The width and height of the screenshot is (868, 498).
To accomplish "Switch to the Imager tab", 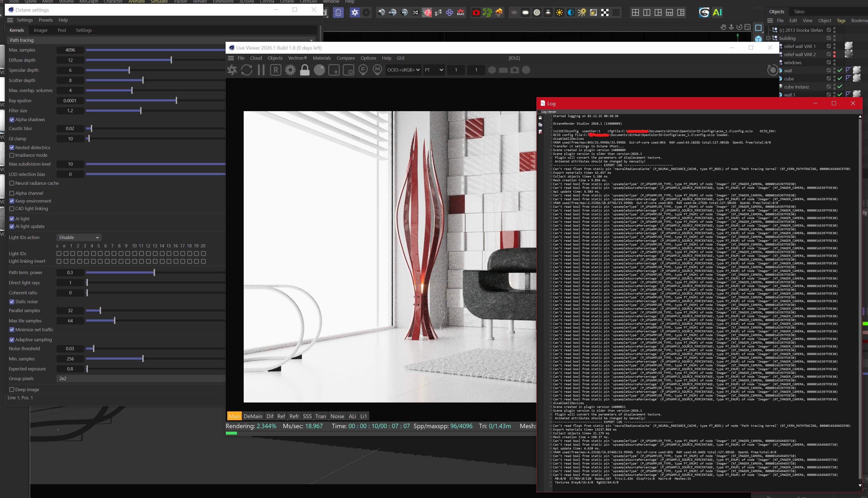I will tap(41, 30).
